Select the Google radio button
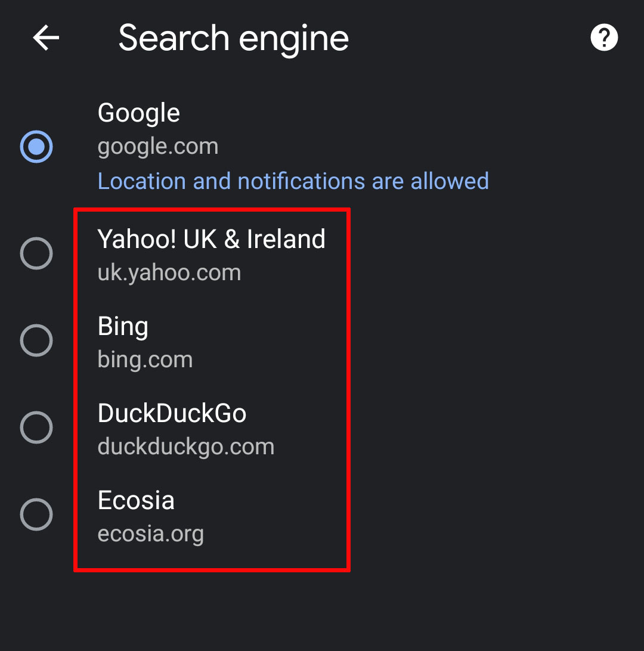Screen dimensions: 644x651 click(x=36, y=147)
